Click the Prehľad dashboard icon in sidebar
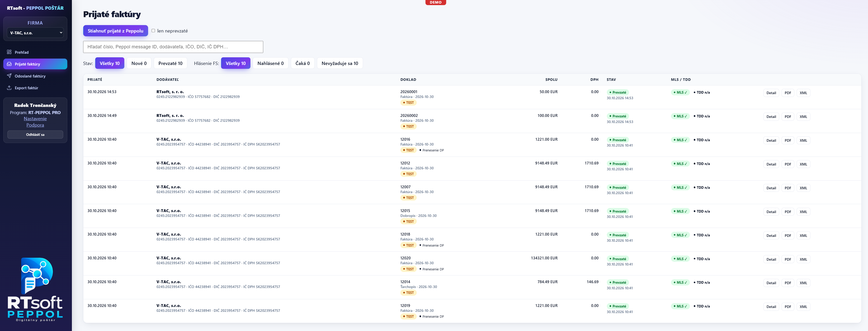Viewport: 868px width, 331px height. pos(9,52)
